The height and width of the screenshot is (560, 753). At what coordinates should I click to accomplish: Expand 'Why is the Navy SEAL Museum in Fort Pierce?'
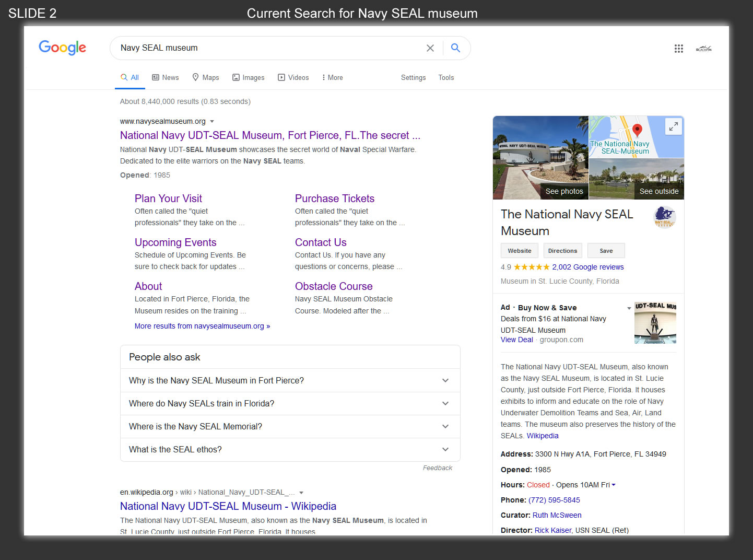click(x=445, y=380)
